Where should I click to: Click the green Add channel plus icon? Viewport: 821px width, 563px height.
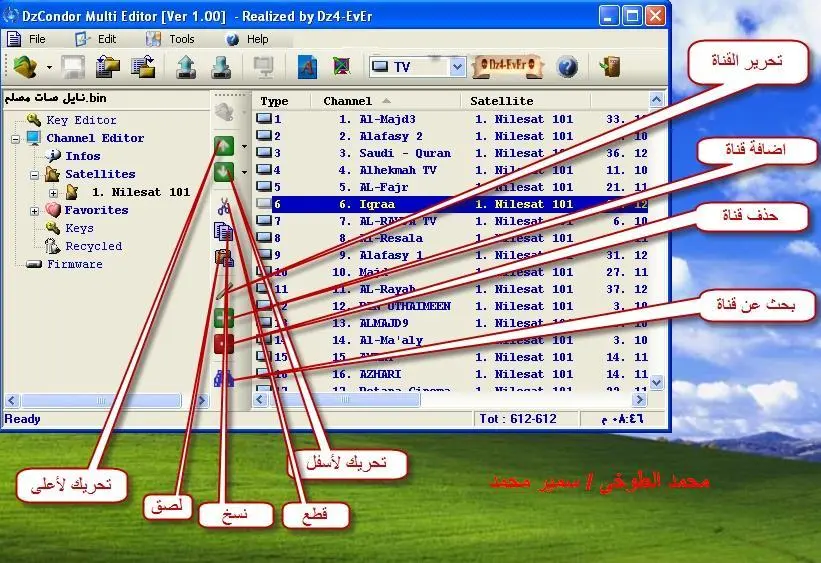coord(224,318)
